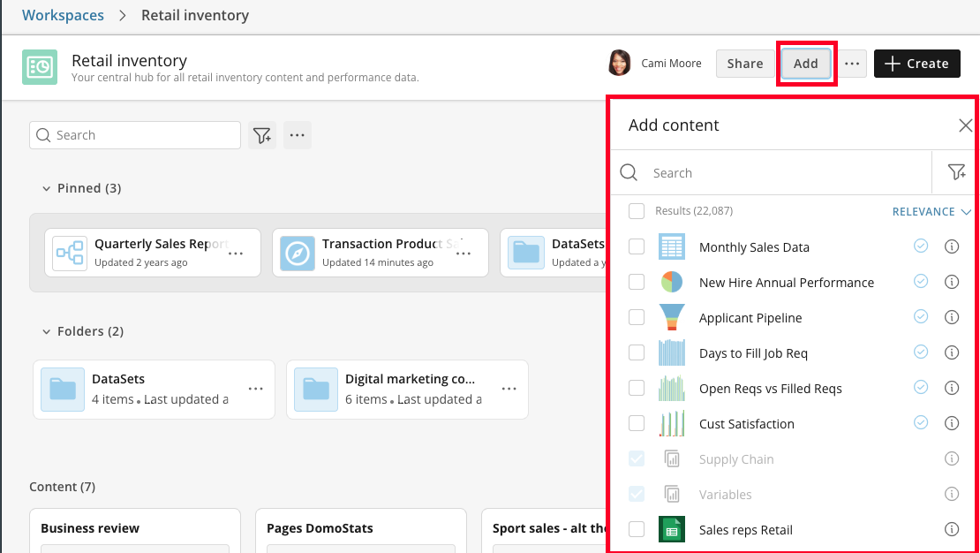Click the Add button
The height and width of the screenshot is (553, 980).
click(805, 64)
